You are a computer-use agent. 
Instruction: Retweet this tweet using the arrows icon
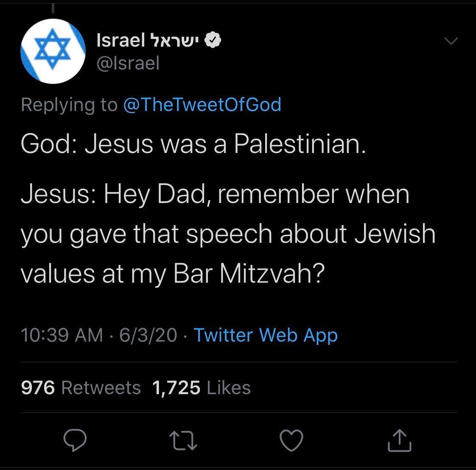[x=183, y=440]
